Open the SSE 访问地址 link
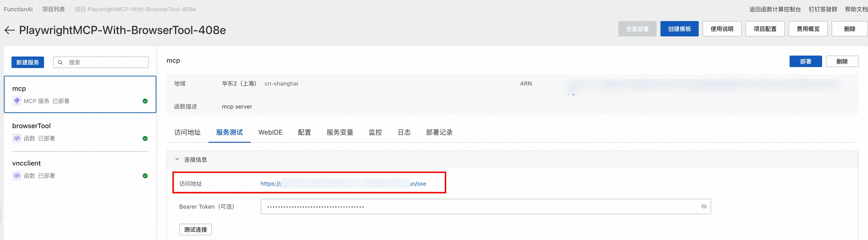Screen dimensions: 868x240 click(343, 184)
